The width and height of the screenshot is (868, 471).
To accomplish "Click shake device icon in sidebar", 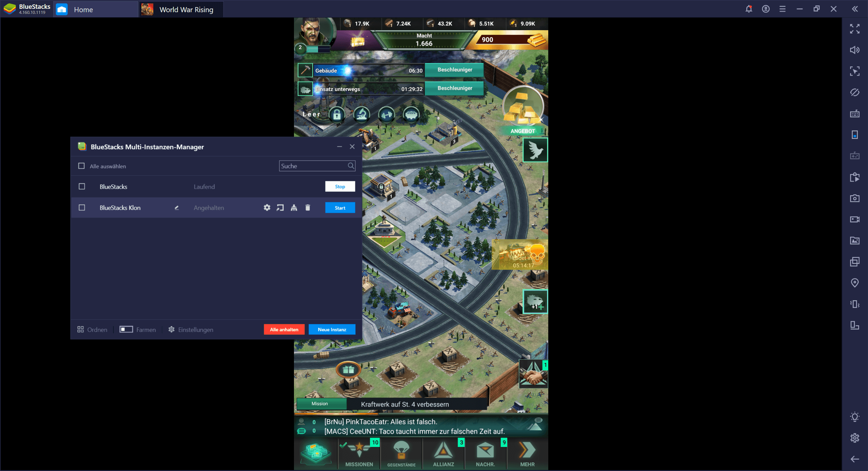I will pos(855,304).
